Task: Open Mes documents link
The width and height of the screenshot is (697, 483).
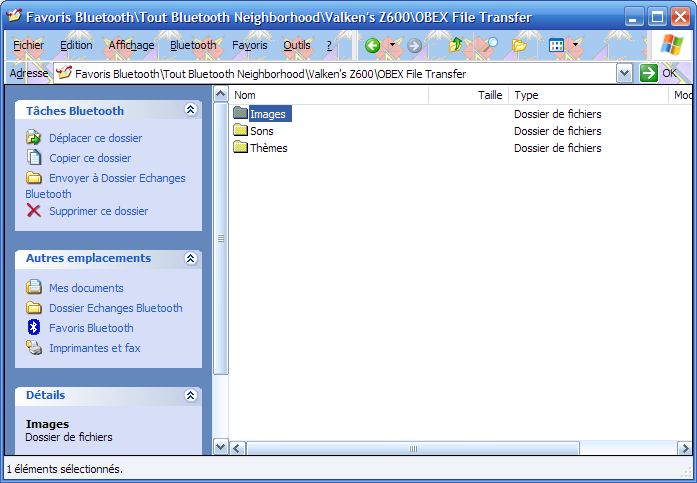Action: click(x=86, y=288)
